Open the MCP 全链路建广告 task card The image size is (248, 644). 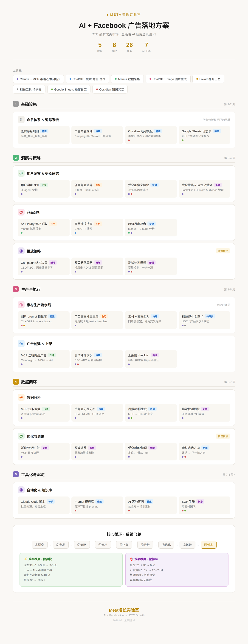coord(43,359)
